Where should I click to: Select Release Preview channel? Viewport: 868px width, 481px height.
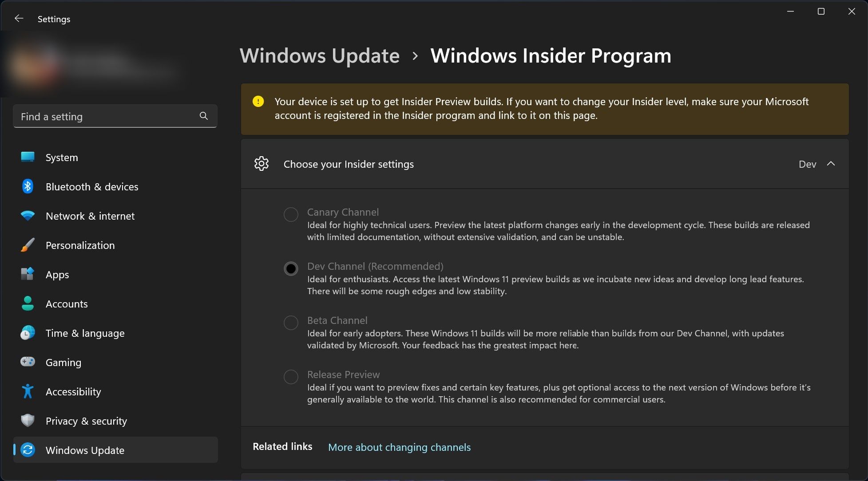291,377
